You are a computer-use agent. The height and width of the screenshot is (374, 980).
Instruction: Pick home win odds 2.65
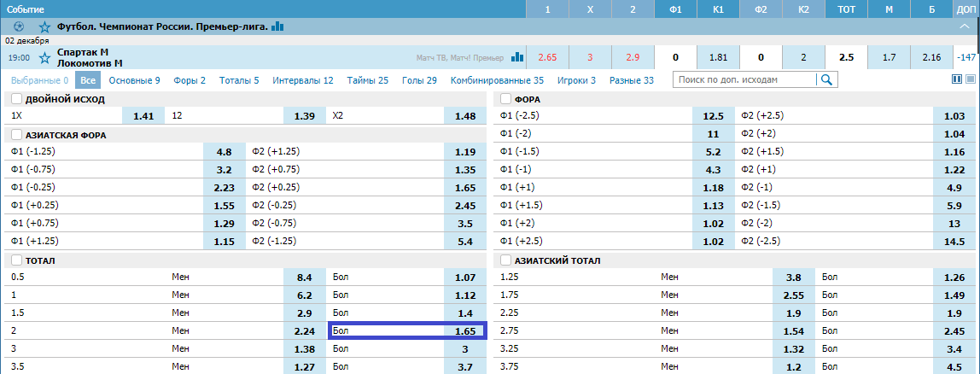click(547, 57)
